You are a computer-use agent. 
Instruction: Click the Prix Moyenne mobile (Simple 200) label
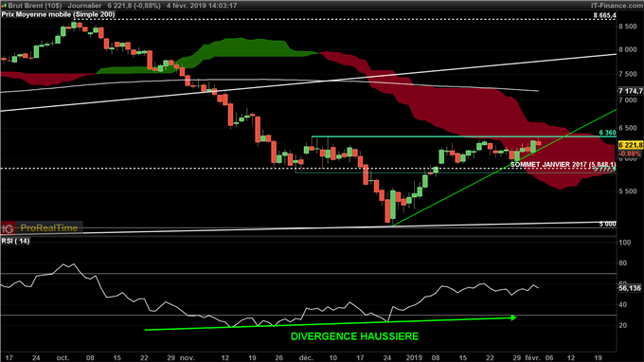pos(58,14)
